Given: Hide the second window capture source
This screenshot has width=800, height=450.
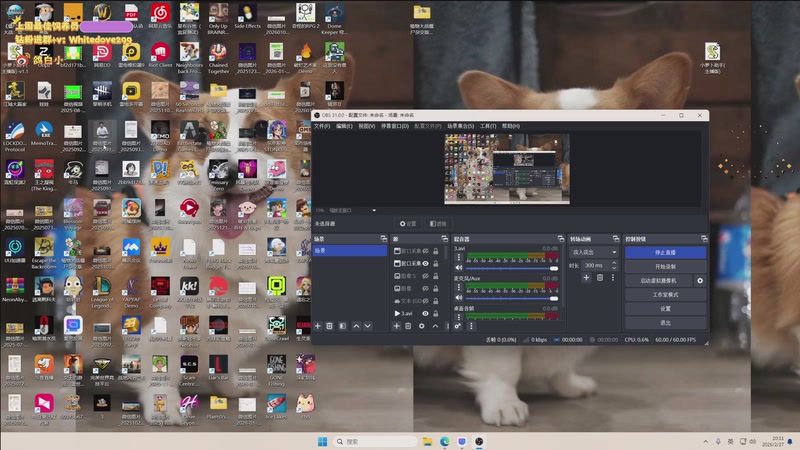Looking at the screenshot, I should click(425, 263).
